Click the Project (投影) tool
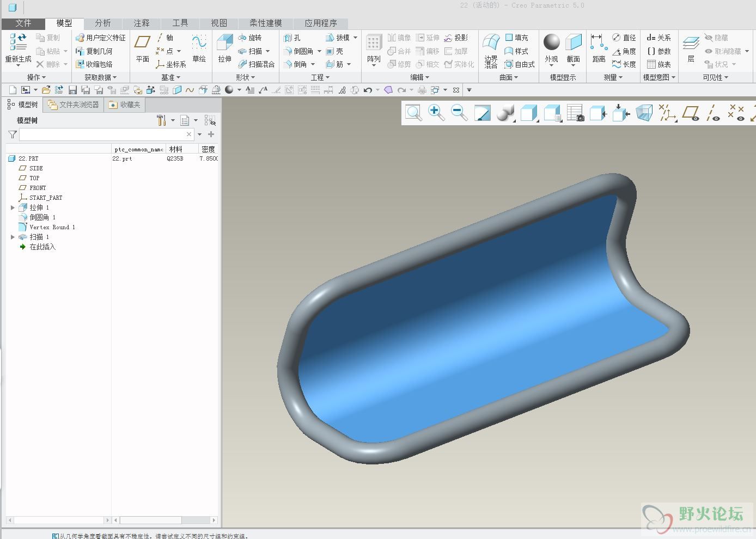 456,38
